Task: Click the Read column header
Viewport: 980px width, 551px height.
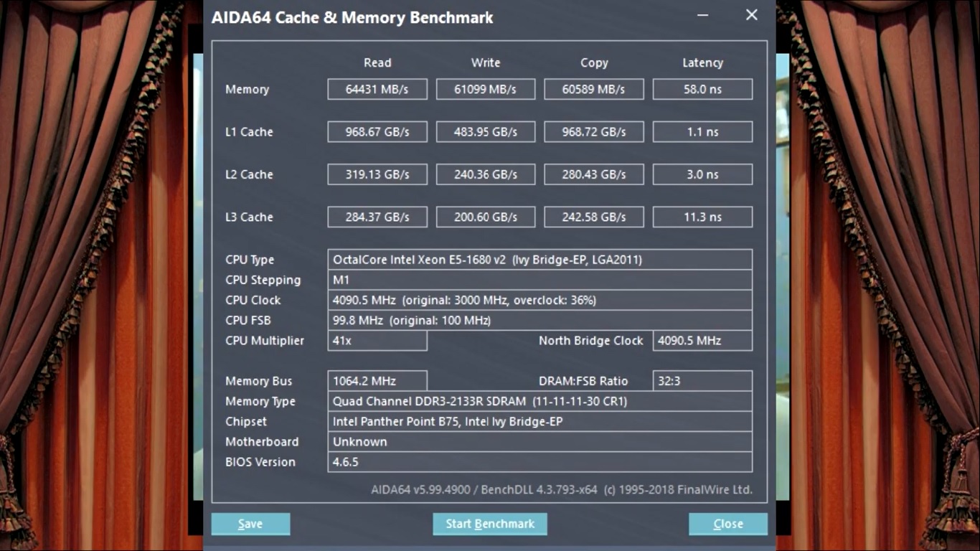Action: 377,62
